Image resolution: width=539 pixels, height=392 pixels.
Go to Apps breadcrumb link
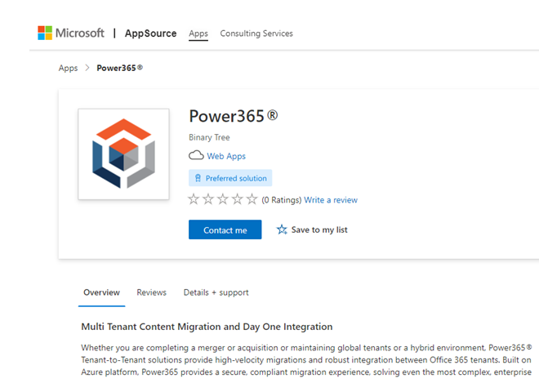tap(68, 68)
